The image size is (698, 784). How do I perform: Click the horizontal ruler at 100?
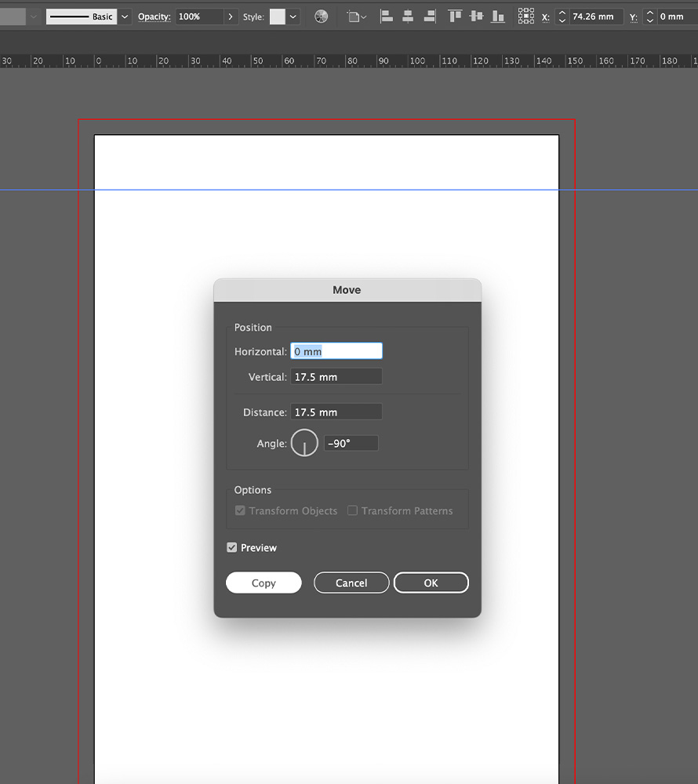(417, 61)
